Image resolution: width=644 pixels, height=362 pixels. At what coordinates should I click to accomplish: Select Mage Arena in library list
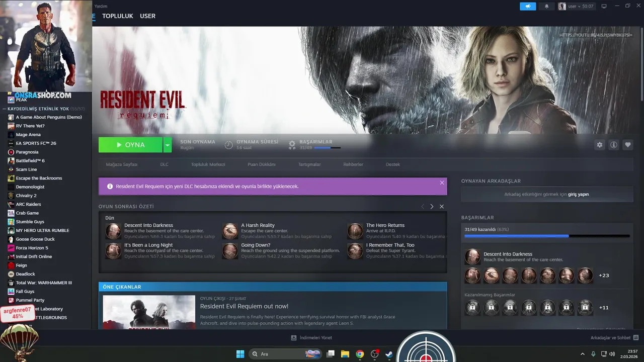[28, 135]
